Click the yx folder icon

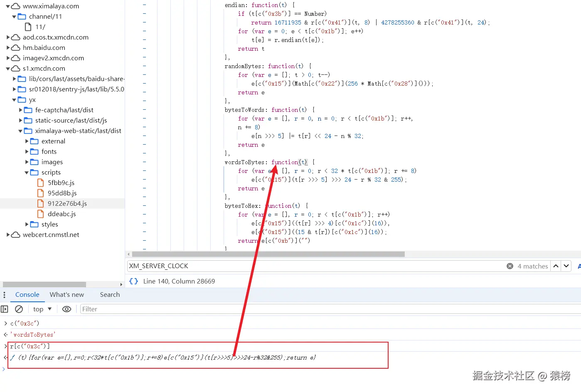pyautogui.click(x=22, y=100)
